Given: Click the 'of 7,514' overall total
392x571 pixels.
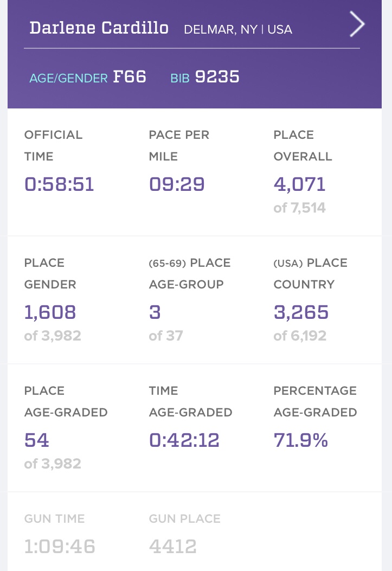Looking at the screenshot, I should (299, 208).
